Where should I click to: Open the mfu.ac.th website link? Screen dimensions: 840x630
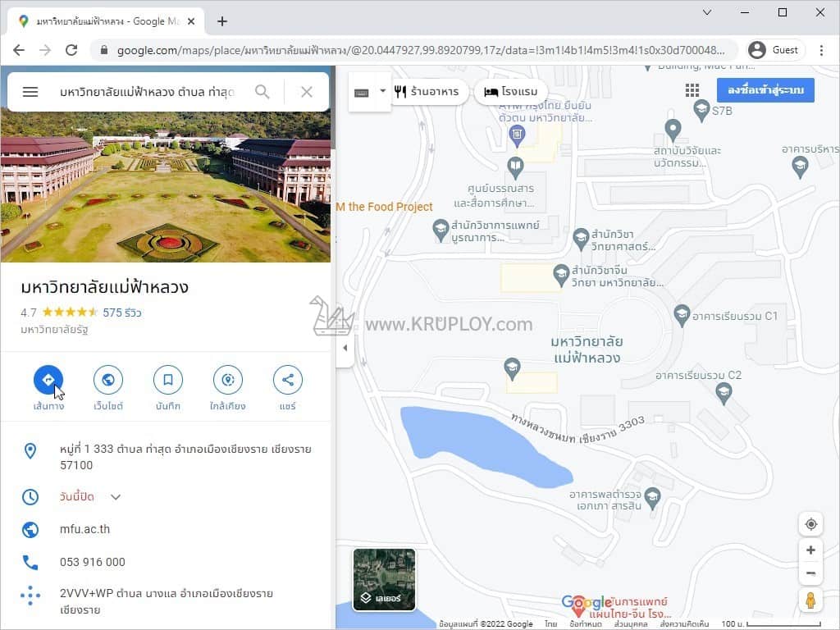pos(84,529)
